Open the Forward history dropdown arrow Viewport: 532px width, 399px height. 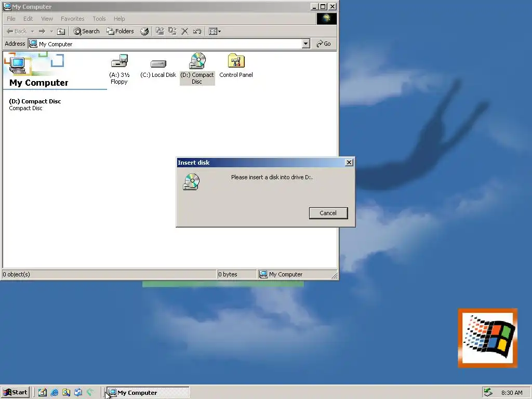tap(51, 31)
